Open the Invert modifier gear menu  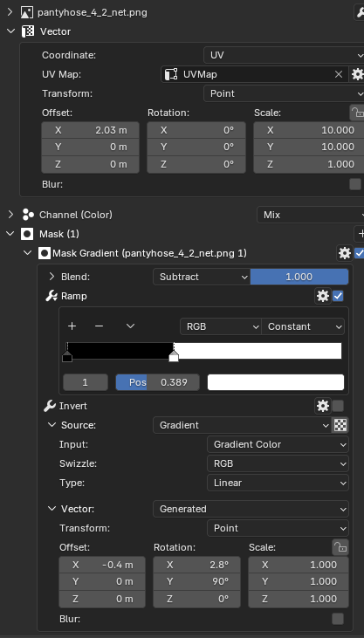pos(323,406)
